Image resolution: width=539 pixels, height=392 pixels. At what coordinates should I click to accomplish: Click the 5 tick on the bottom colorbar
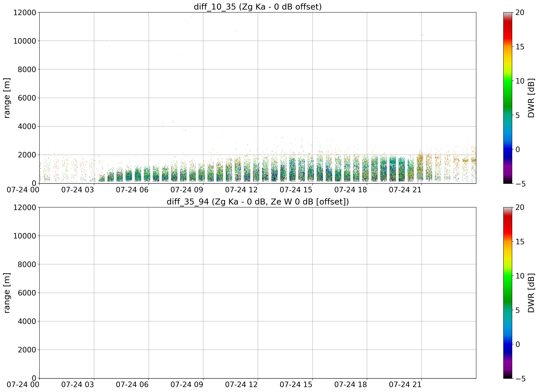[518, 310]
